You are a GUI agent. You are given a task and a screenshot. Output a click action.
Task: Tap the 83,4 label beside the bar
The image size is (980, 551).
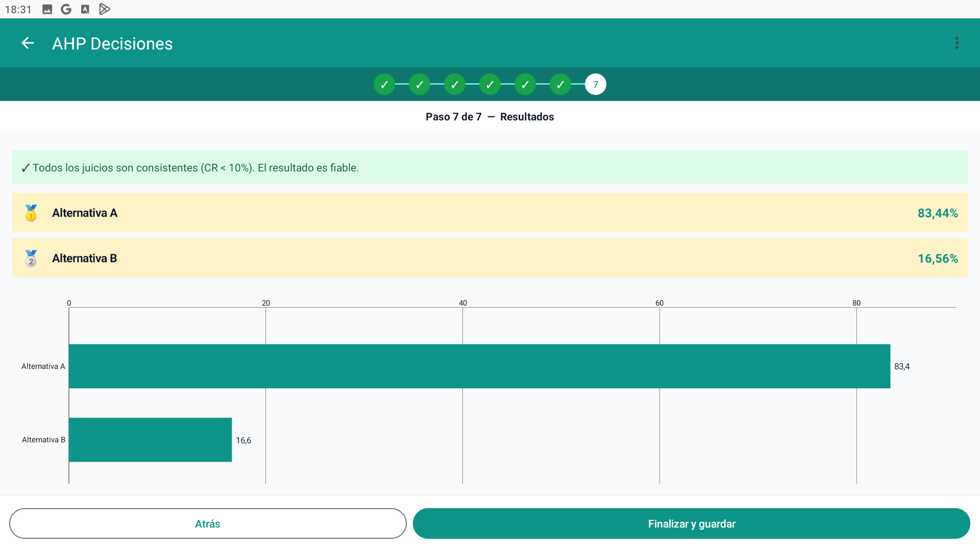tap(902, 366)
